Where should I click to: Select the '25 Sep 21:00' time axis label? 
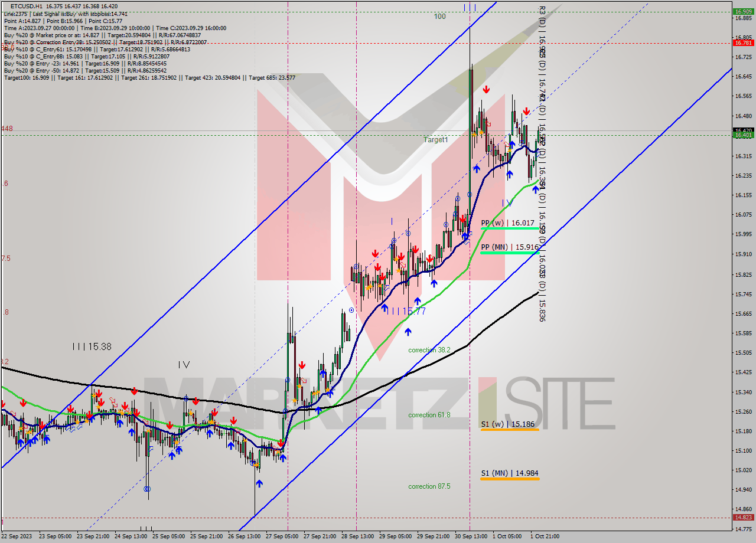pos(207,537)
